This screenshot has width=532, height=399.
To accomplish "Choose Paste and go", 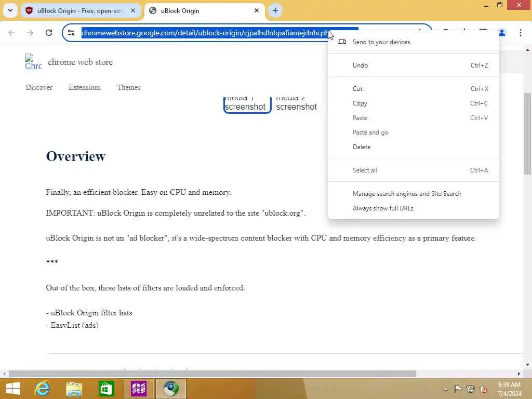I will coord(413,132).
